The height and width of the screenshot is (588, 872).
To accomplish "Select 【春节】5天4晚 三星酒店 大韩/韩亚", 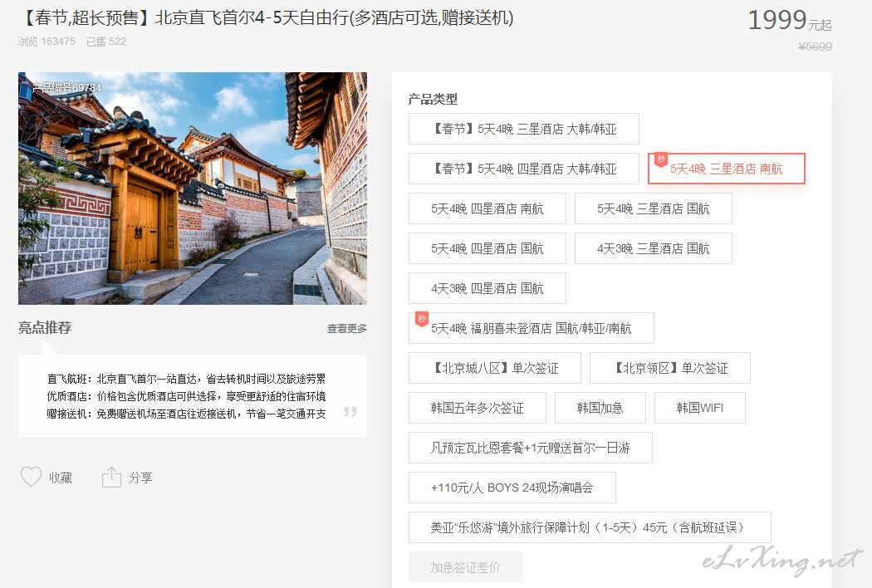I will [x=524, y=129].
